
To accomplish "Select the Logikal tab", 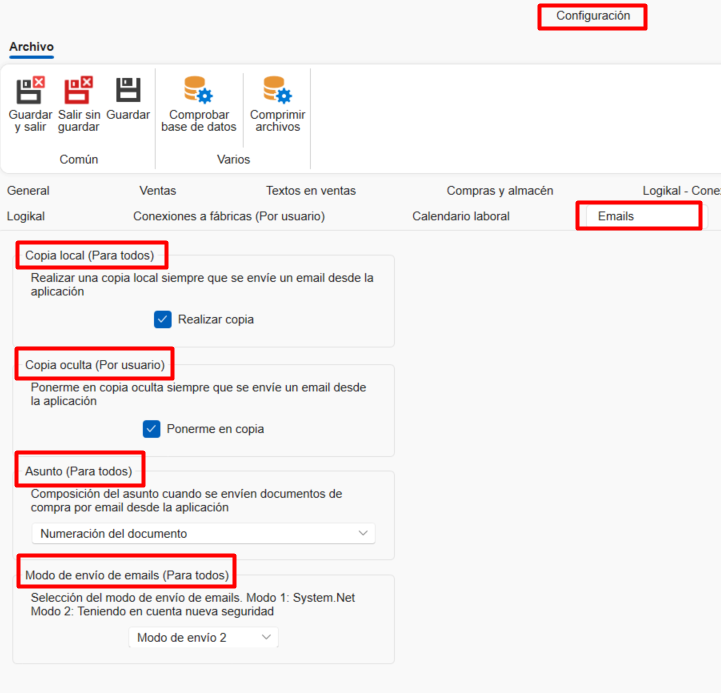I will point(26,217).
